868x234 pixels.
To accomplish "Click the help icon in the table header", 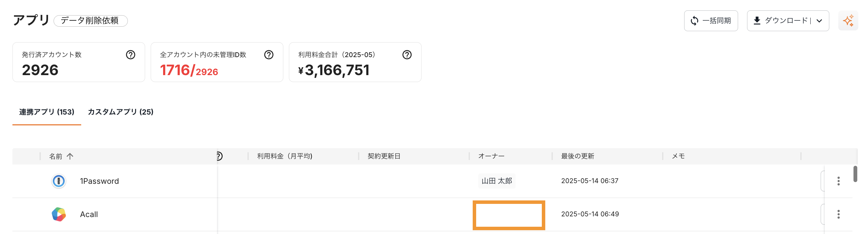I will (219, 156).
